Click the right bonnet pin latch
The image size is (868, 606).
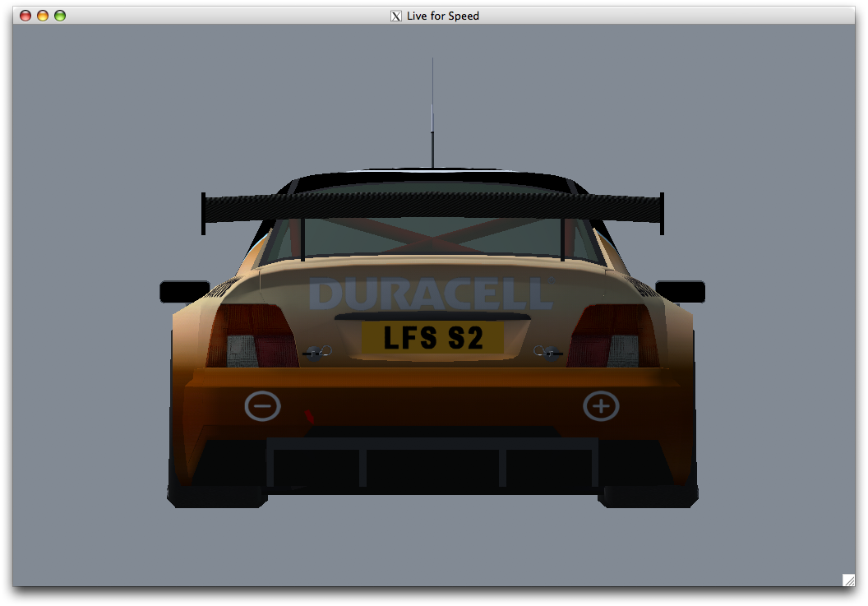(x=548, y=352)
